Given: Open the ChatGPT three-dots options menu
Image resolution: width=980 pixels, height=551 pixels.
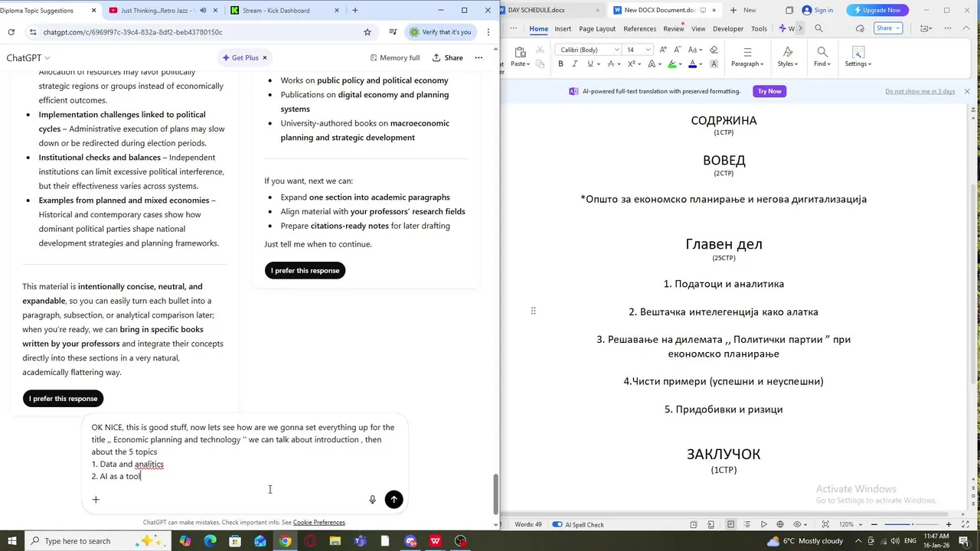Looking at the screenshot, I should 479,57.
